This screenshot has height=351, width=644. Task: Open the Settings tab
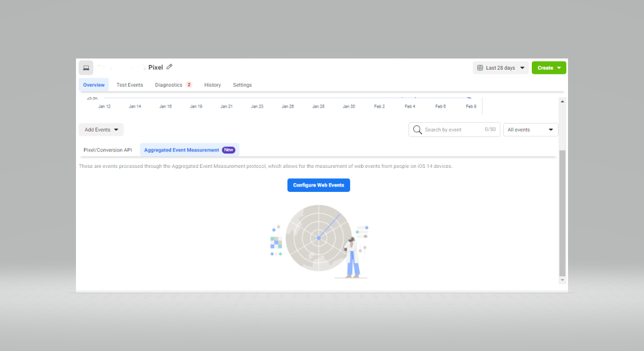[x=242, y=85]
